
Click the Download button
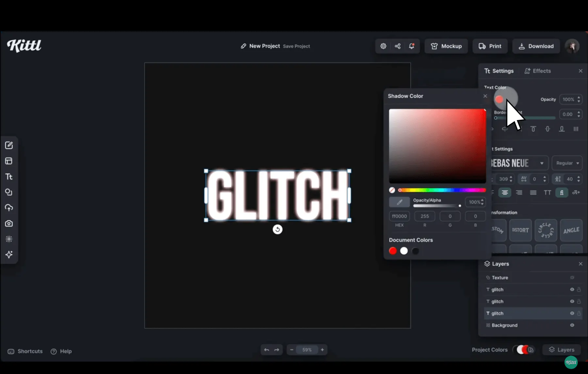pos(536,46)
